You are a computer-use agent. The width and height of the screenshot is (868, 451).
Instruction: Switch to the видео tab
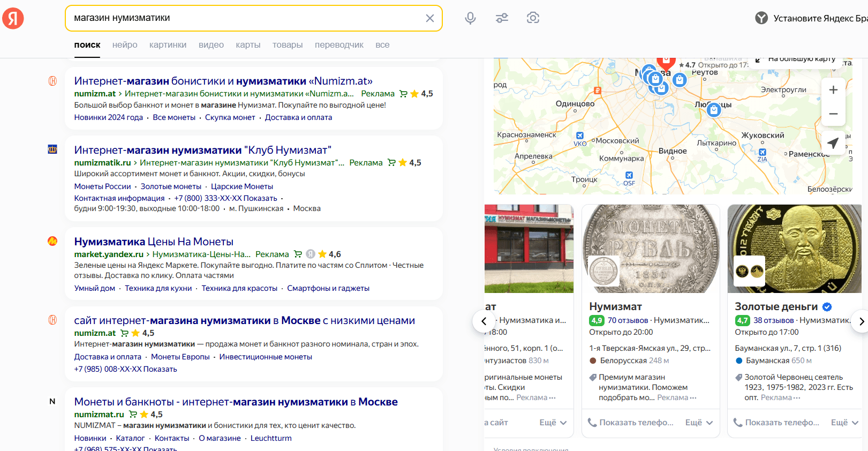211,45
